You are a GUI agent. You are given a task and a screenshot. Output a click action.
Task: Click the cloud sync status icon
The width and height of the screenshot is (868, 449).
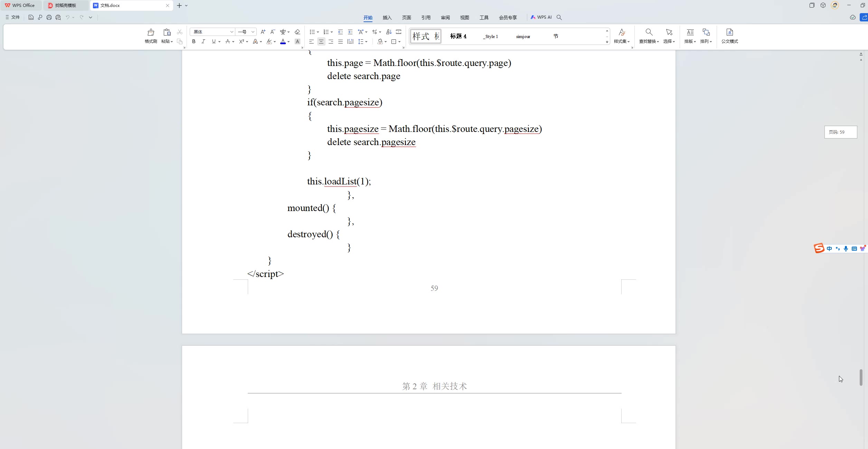(x=853, y=17)
